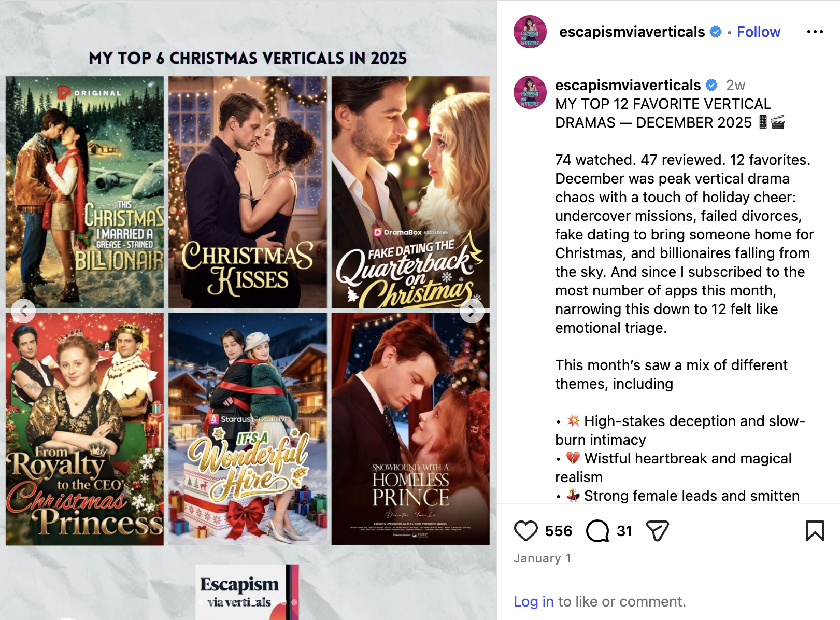Save the post with the bookmark icon

(x=815, y=531)
